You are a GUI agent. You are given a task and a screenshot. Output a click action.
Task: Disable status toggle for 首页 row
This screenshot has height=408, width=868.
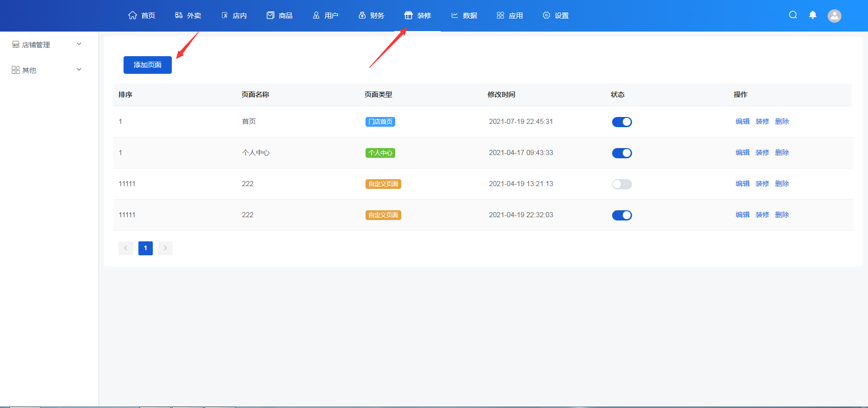[x=622, y=122]
